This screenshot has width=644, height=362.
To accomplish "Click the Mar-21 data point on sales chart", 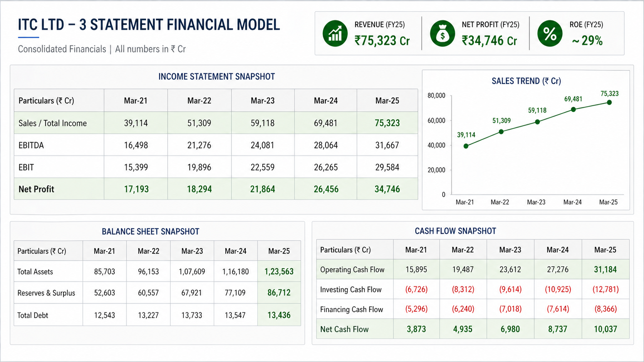I will coord(466,146).
